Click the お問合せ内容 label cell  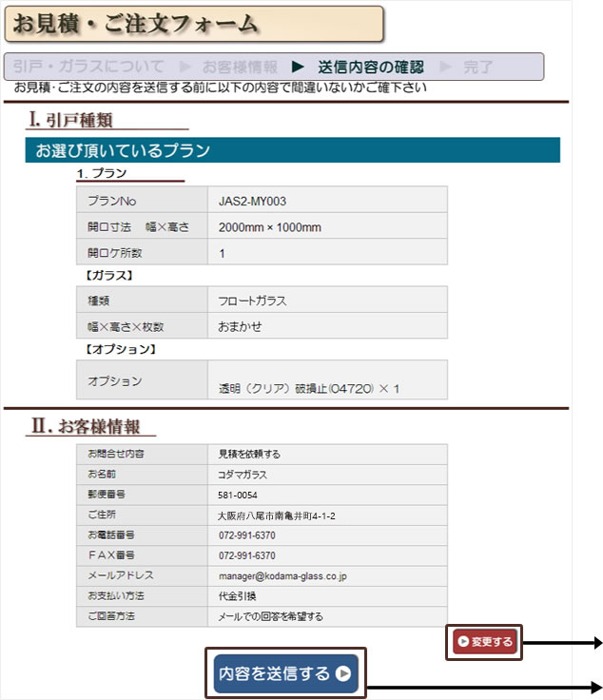click(142, 454)
